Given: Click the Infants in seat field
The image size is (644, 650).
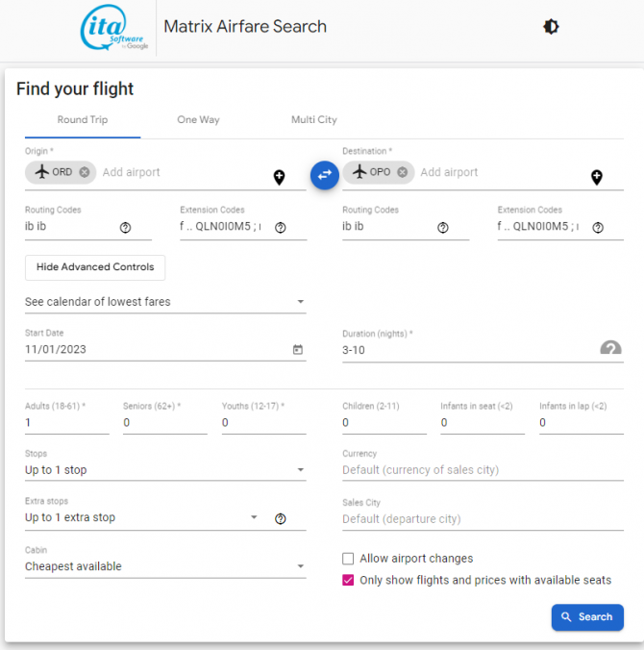Looking at the screenshot, I should pos(483,423).
